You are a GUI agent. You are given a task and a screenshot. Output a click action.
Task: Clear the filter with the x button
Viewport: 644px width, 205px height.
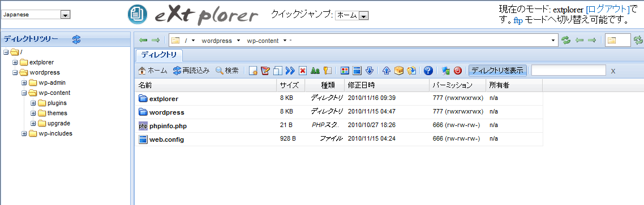click(613, 71)
